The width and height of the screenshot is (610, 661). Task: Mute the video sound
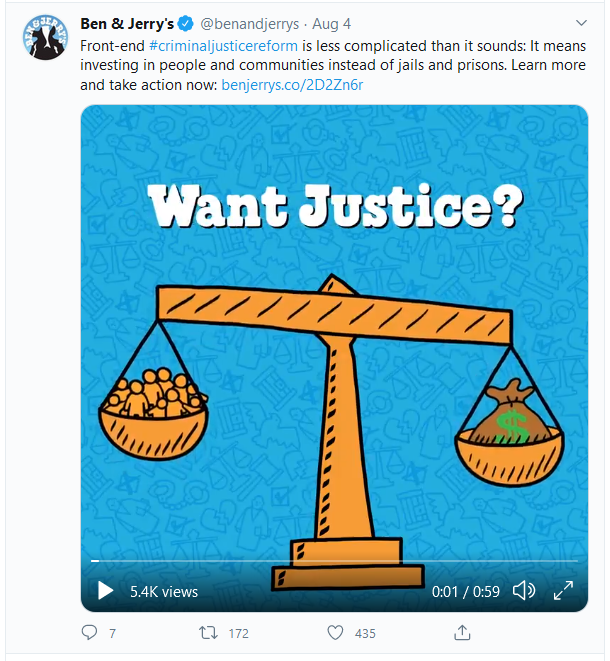tap(523, 591)
